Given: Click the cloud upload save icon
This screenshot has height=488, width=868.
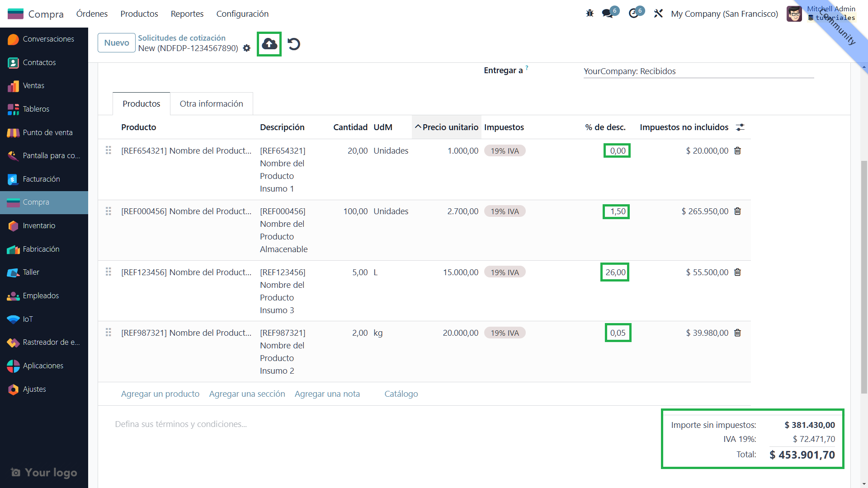Looking at the screenshot, I should (269, 44).
